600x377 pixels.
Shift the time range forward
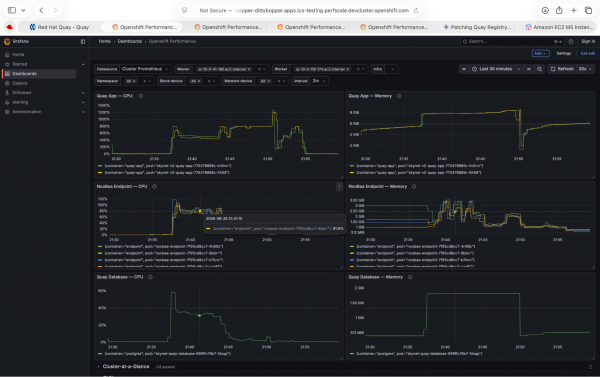(x=529, y=69)
